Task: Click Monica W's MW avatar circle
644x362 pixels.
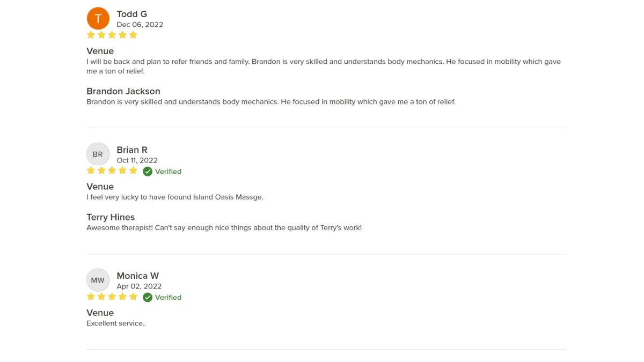Action: 98,280
